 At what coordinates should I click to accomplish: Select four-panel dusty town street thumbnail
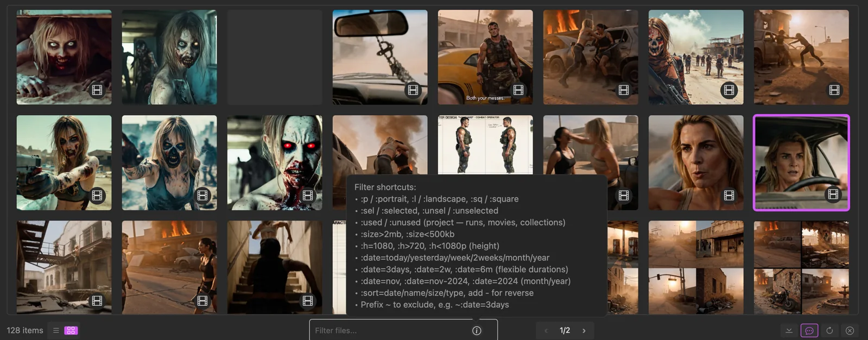tap(696, 267)
